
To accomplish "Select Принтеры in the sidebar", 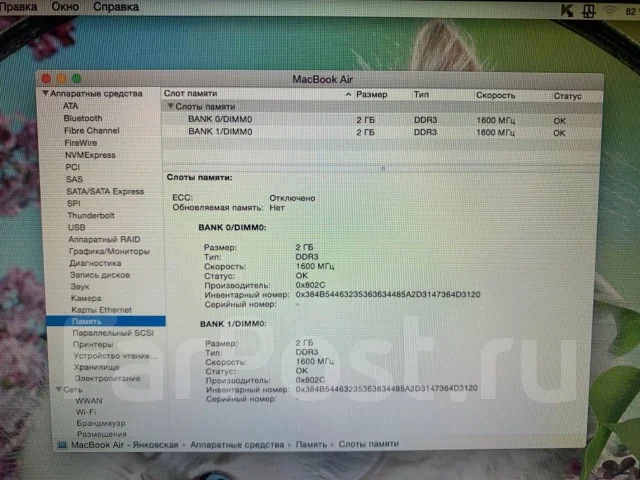I will [93, 344].
